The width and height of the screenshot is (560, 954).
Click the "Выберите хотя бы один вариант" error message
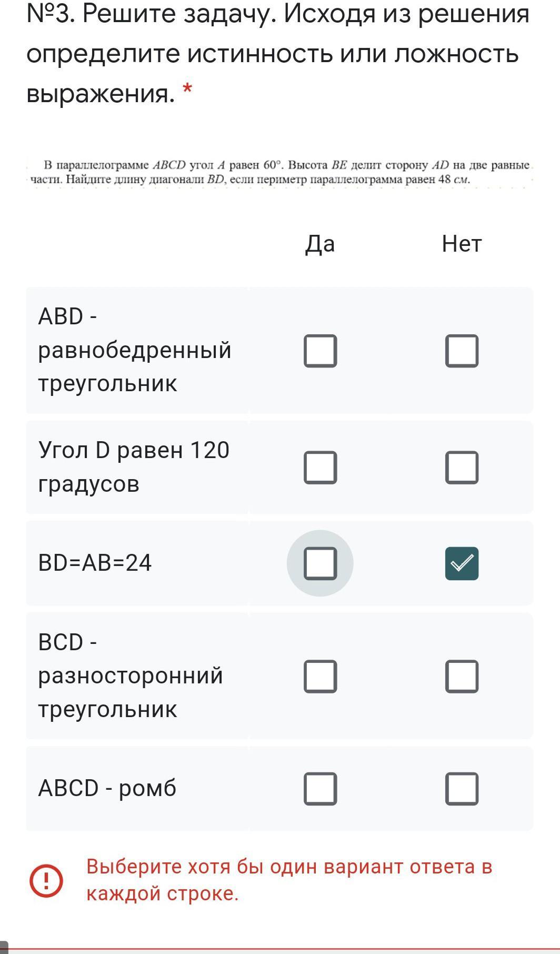(289, 880)
